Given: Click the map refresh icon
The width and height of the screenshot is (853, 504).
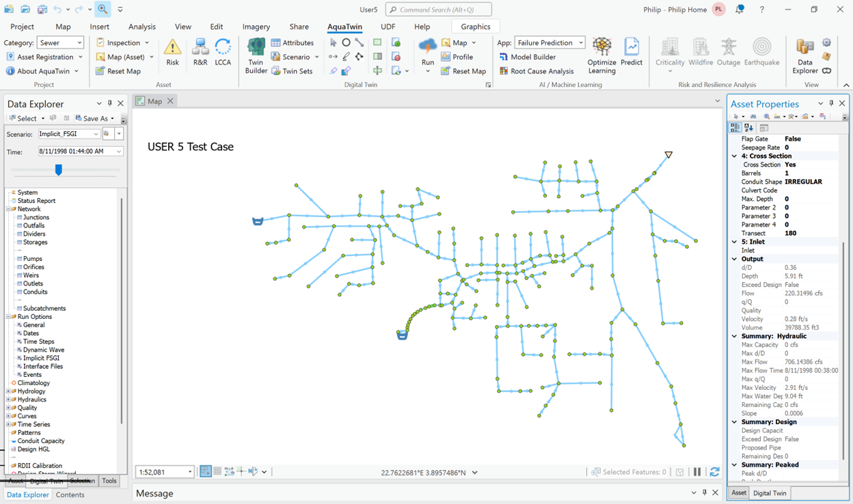Looking at the screenshot, I should pos(714,472).
